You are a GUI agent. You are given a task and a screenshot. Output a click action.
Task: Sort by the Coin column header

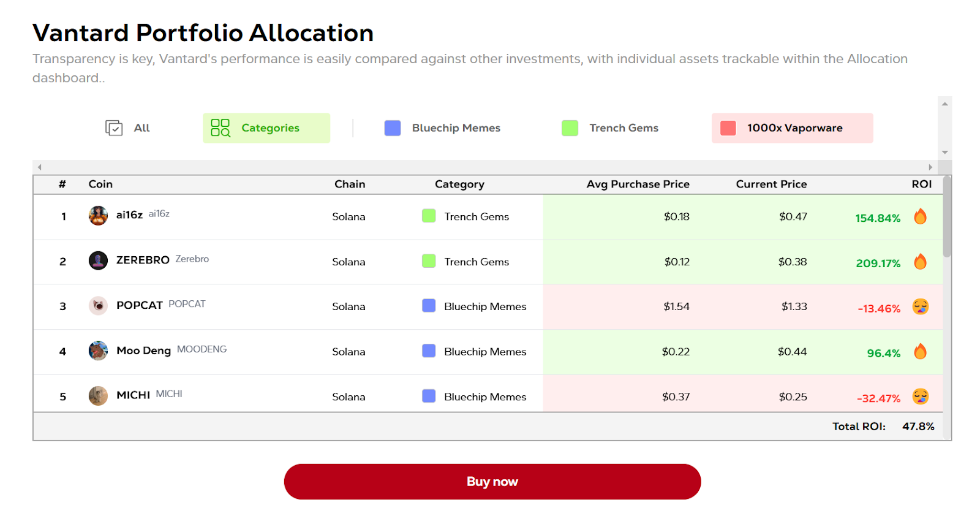(100, 184)
